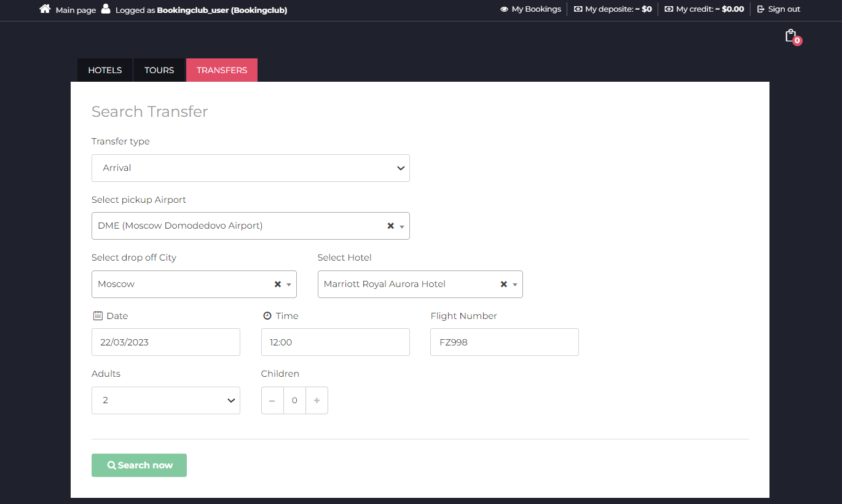Viewport: 842px width, 504px height.
Task: Switch to the TOURS tab
Action: [x=159, y=70]
